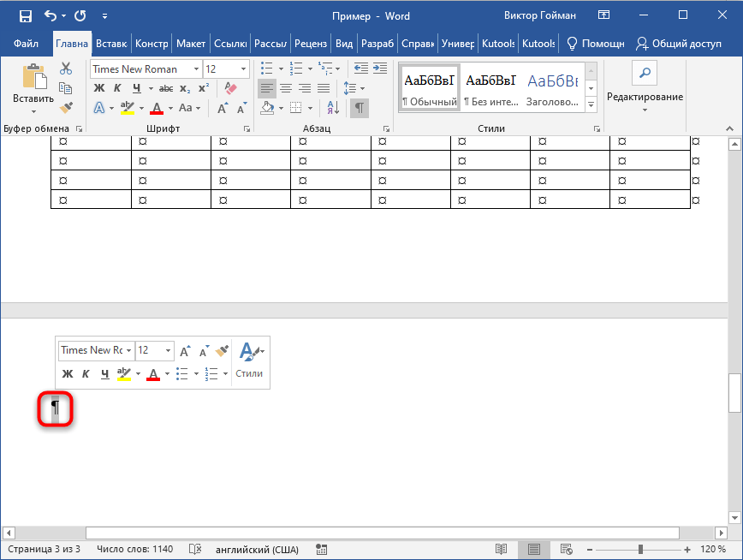Open the Times New Roman font dropdown in ribbon
Viewport: 743px width, 560px height.
(x=196, y=69)
